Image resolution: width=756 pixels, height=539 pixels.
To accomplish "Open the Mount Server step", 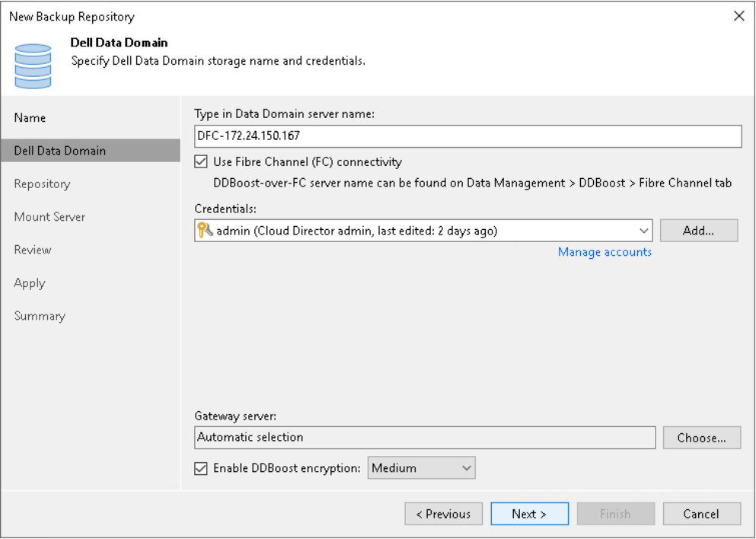I will coord(49,217).
